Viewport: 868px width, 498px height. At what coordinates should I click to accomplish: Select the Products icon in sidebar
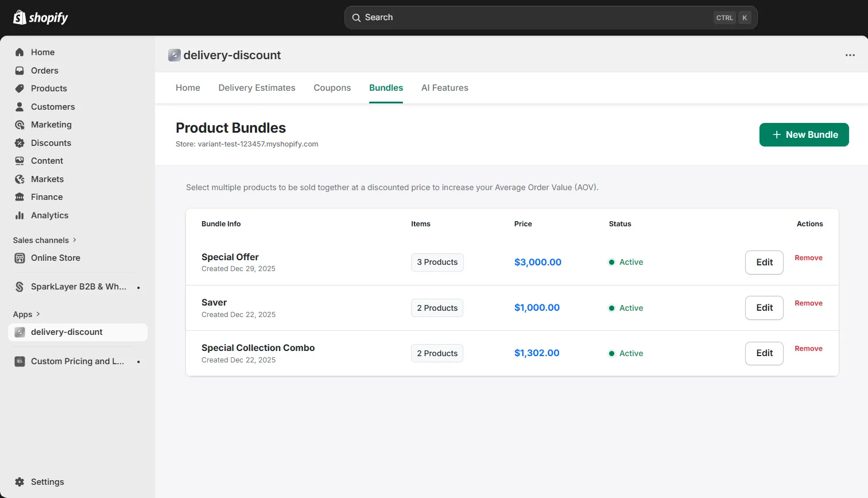(20, 88)
